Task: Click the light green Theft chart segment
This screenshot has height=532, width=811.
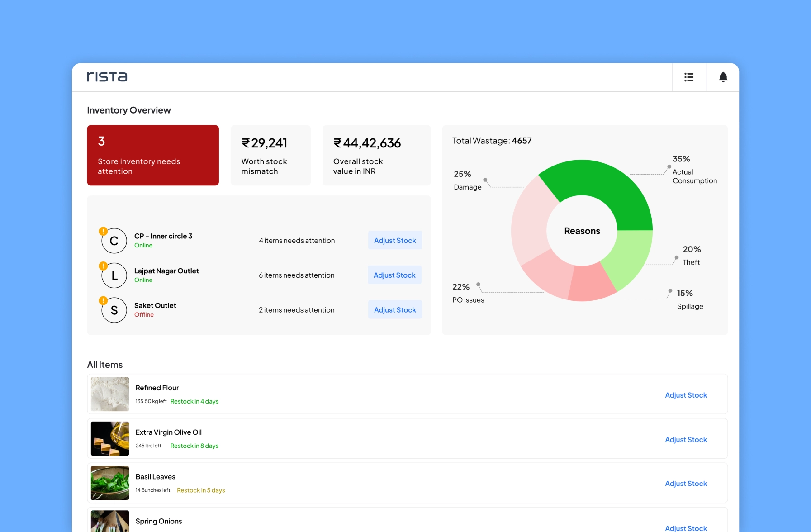Action: [628, 259]
